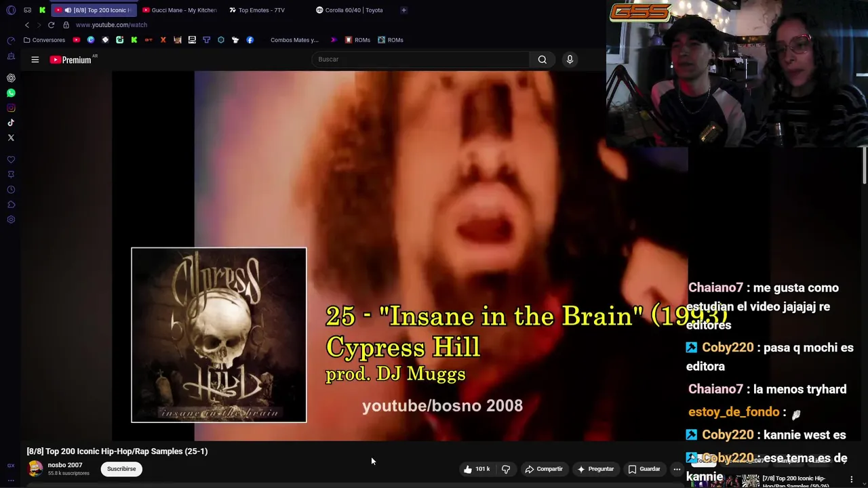The height and width of the screenshot is (488, 868).
Task: Open the Opera GX main menu logo
Action: (11, 10)
